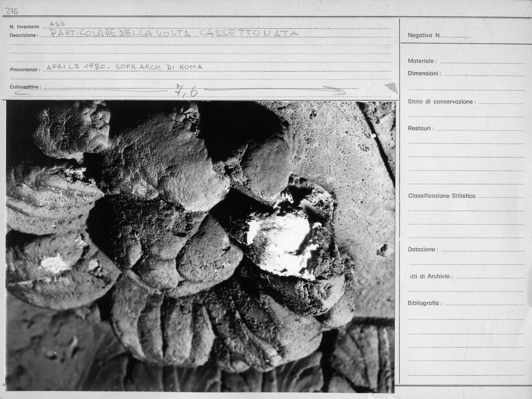Click the 'Negativa N.' label
532x399 pixels.
tap(424, 35)
